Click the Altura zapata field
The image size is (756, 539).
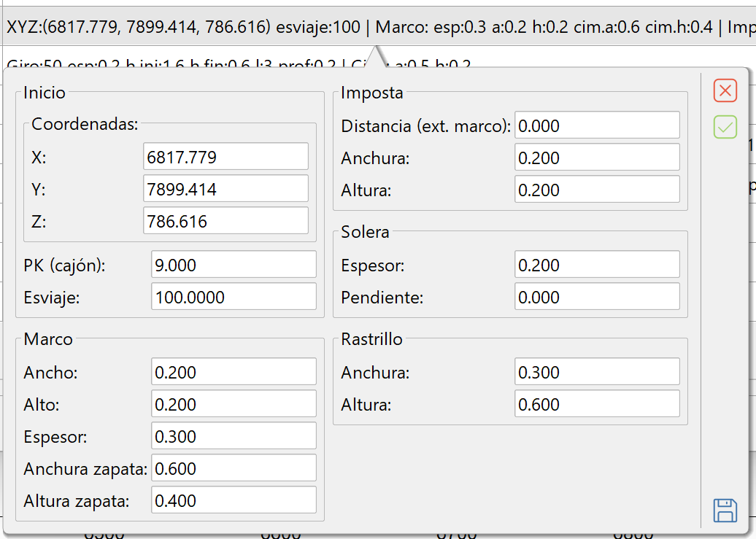coord(234,500)
